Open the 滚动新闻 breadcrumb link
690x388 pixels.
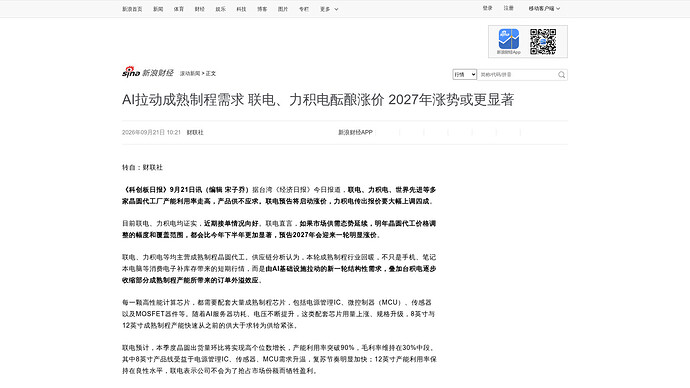click(190, 73)
